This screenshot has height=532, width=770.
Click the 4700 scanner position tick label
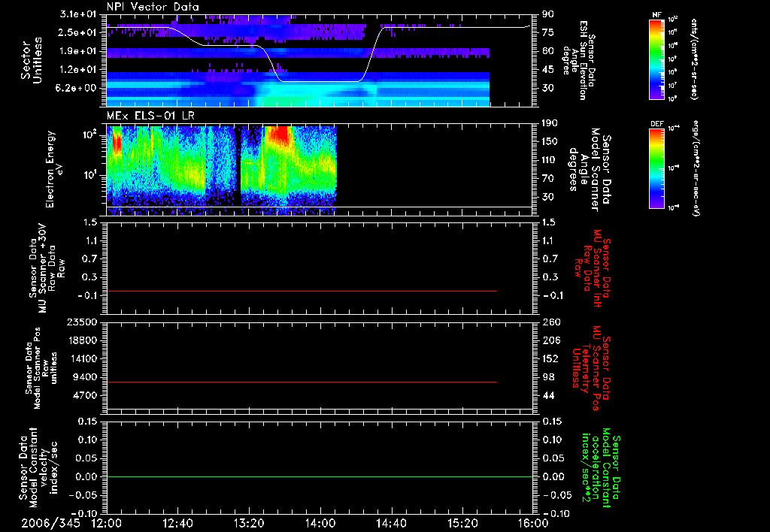(x=85, y=395)
